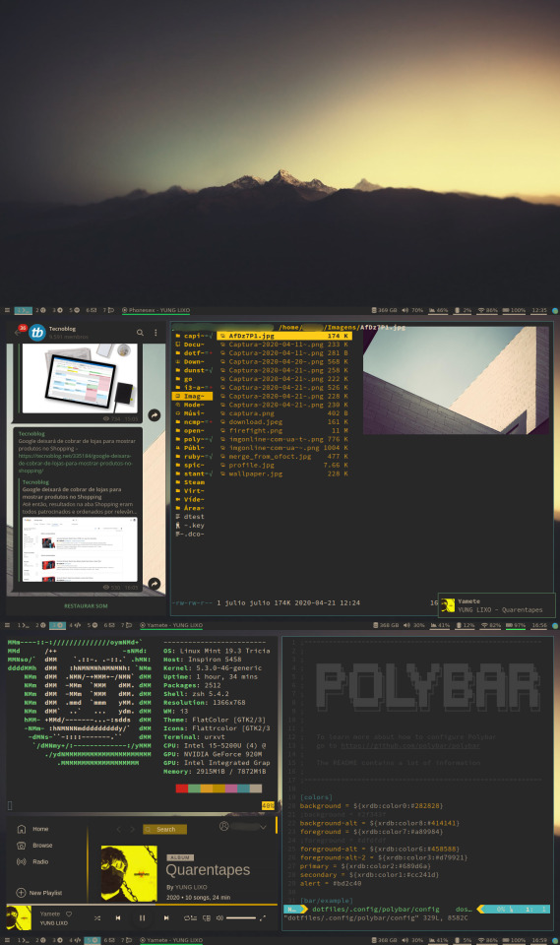Open Browse in the Spotify sidebar

click(35, 845)
